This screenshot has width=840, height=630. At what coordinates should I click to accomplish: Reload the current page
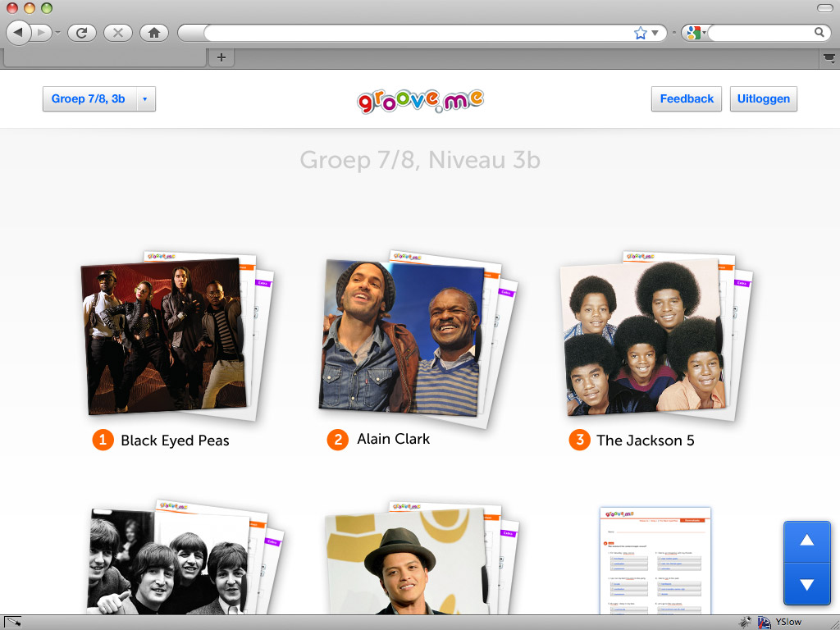point(81,33)
